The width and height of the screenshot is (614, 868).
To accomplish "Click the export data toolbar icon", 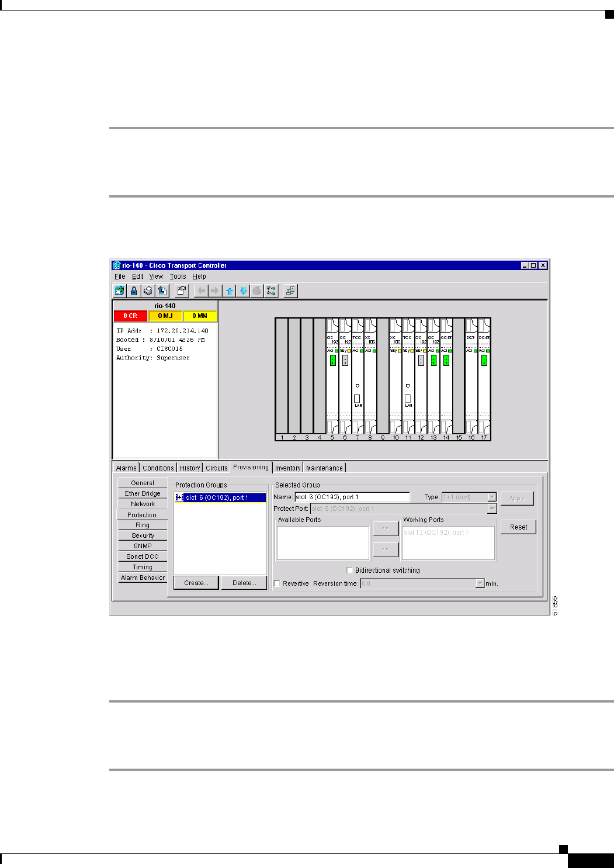I will pyautogui.click(x=162, y=291).
